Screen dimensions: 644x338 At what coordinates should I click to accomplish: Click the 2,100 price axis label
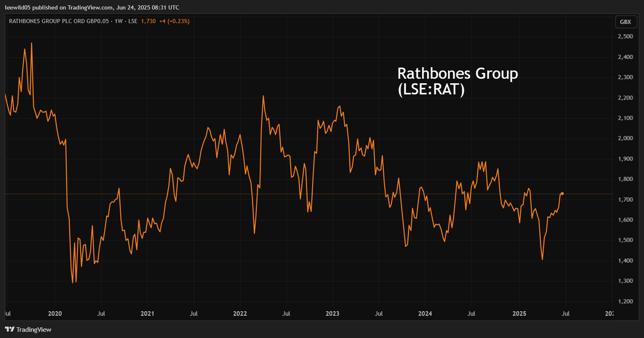tap(625, 118)
